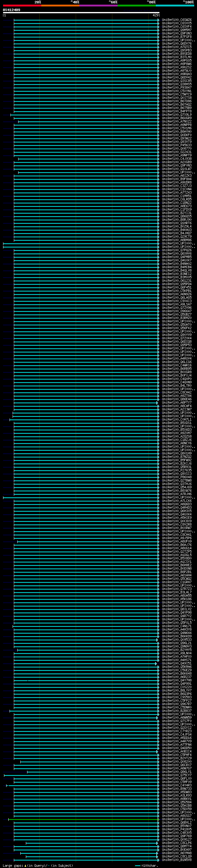
Task: Open the UniRef100_Q9FUN3 hit label
Action: (177, 33)
